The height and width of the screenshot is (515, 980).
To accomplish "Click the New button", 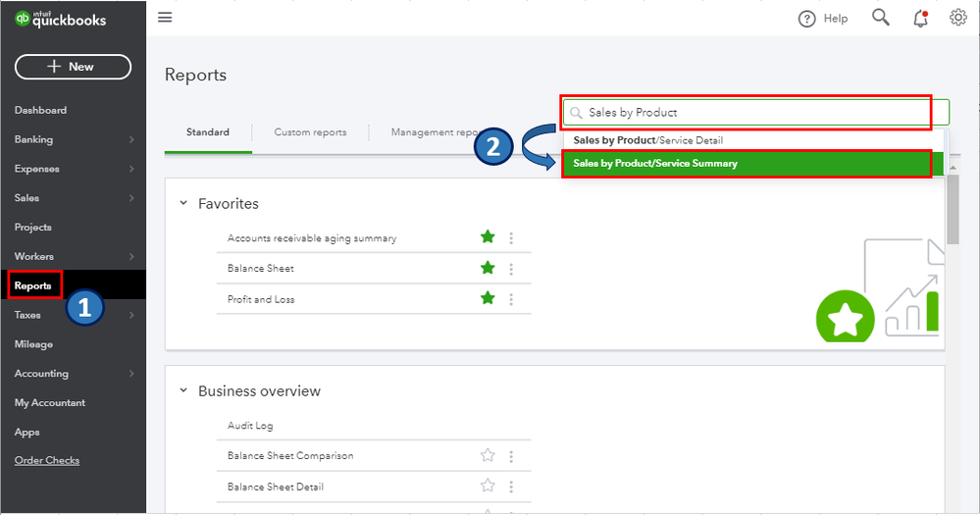I will (73, 67).
